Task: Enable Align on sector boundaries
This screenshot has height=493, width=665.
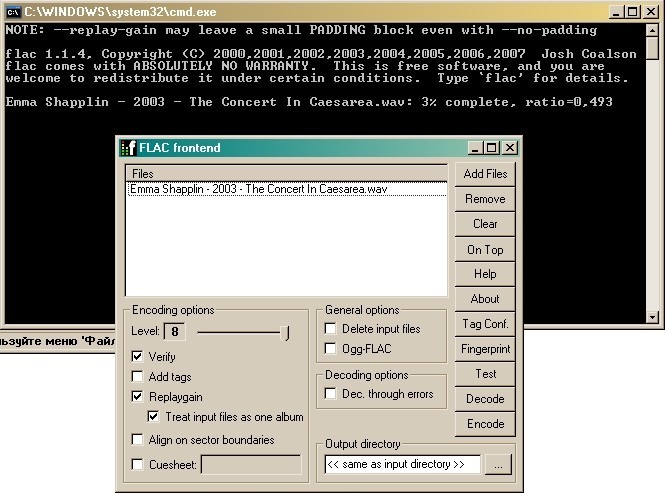Action: [x=137, y=439]
